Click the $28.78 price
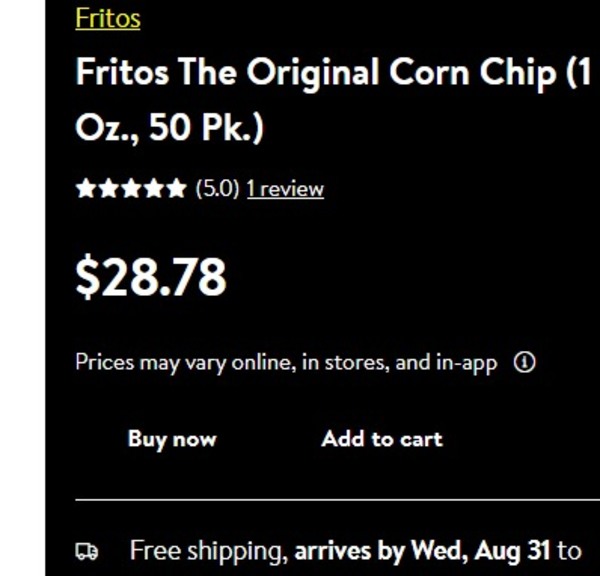600x576 pixels. pyautogui.click(x=151, y=277)
